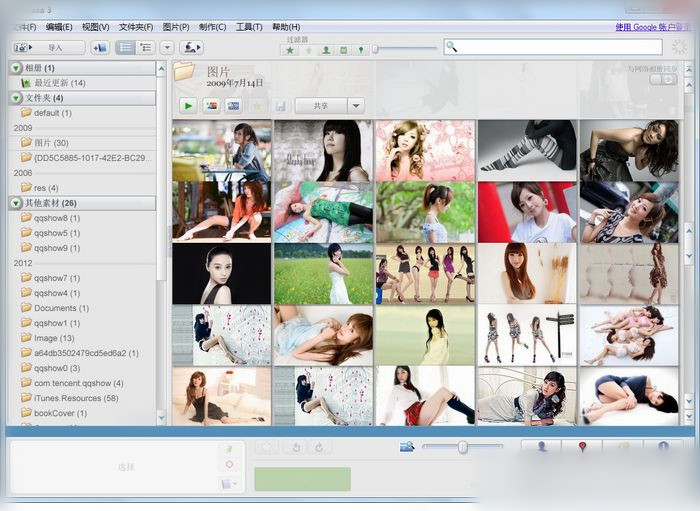Select the Documents (1) folder
This screenshot has height=511, width=700.
pos(82,308)
